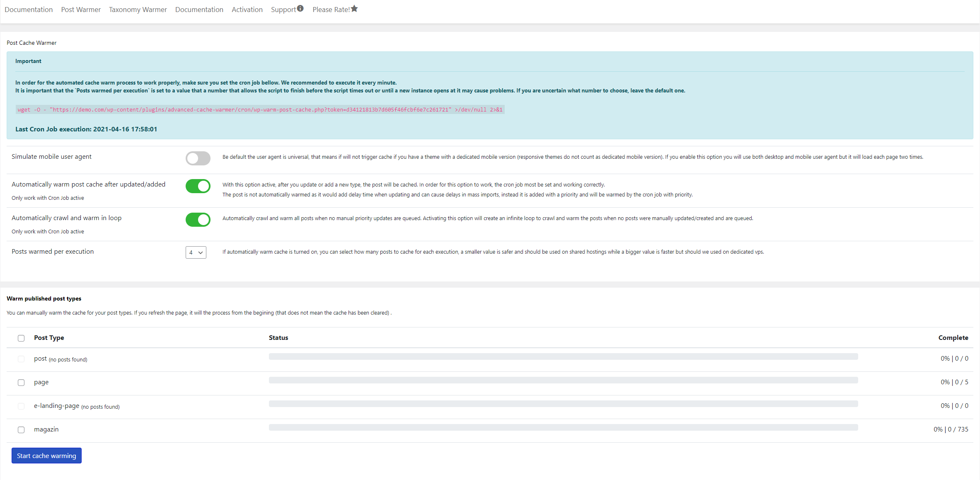The width and height of the screenshot is (980, 480).
Task: Click the first Documentation nav link
Action: (29, 10)
